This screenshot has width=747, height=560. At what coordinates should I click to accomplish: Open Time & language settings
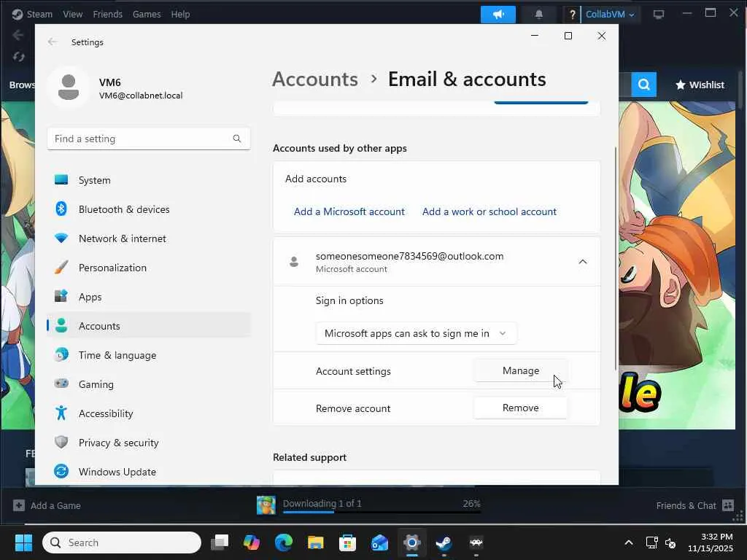click(149, 355)
